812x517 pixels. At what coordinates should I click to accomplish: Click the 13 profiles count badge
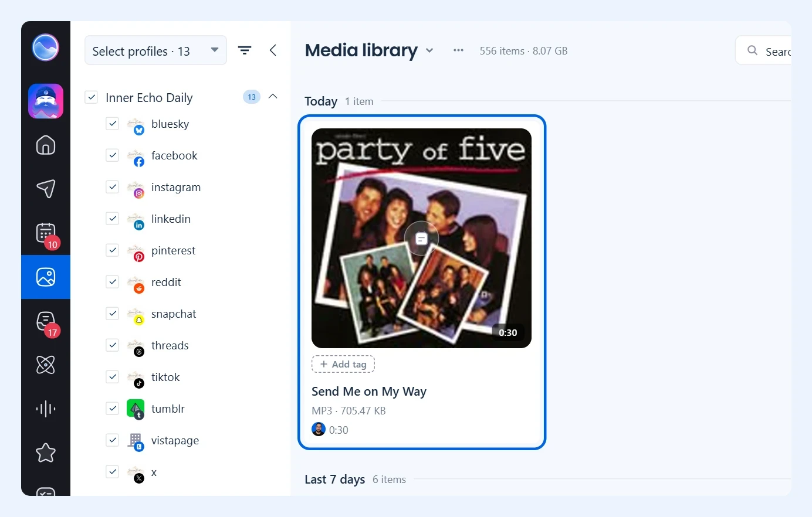coord(252,97)
